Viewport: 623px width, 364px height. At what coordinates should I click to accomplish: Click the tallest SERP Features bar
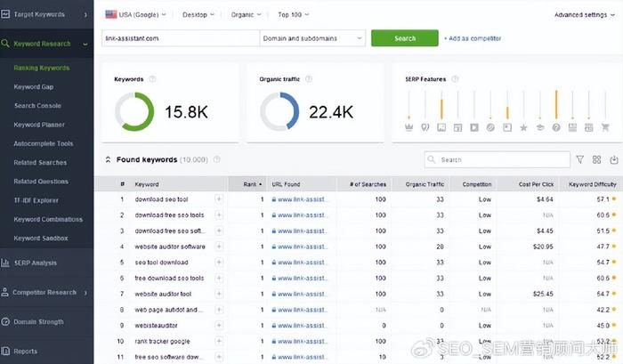pyautogui.click(x=555, y=105)
